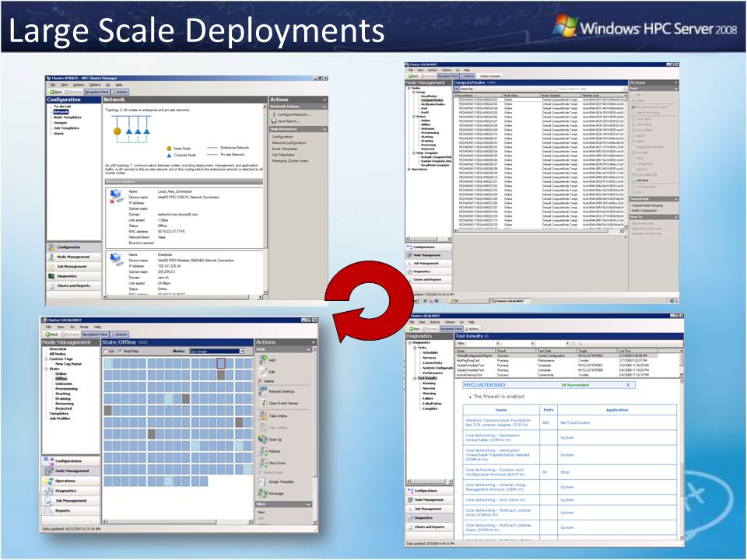Select Connectivity under Tests in Diagnostics tree
The width and height of the screenshot is (747, 560).
[432, 362]
